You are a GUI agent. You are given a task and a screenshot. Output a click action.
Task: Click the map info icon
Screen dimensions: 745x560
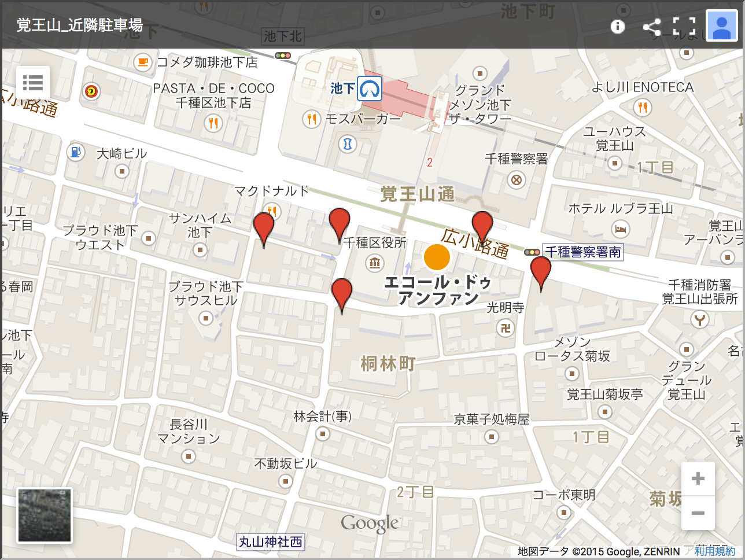(618, 27)
